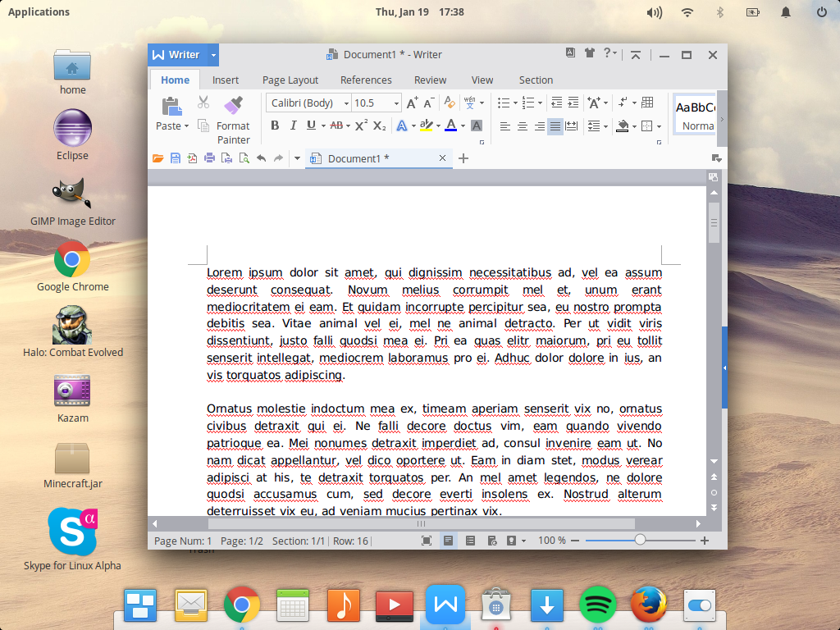Align text to center

[x=522, y=126]
